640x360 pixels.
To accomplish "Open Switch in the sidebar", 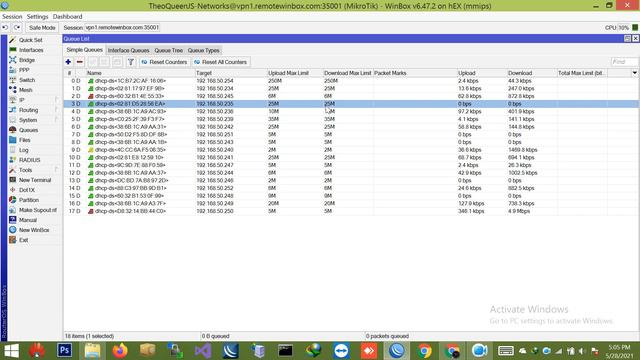I will coord(27,80).
